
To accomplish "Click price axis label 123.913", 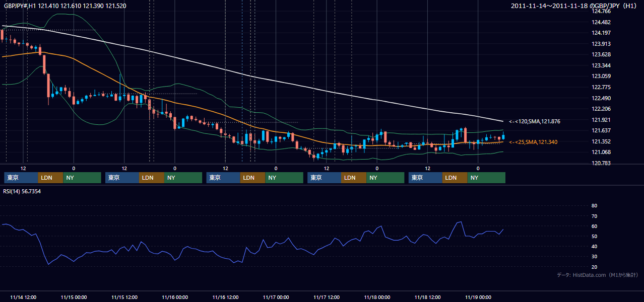I will [601, 44].
